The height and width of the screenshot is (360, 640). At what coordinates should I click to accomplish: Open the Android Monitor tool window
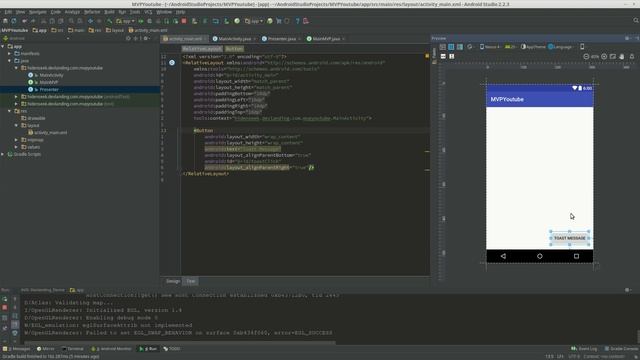click(111, 349)
